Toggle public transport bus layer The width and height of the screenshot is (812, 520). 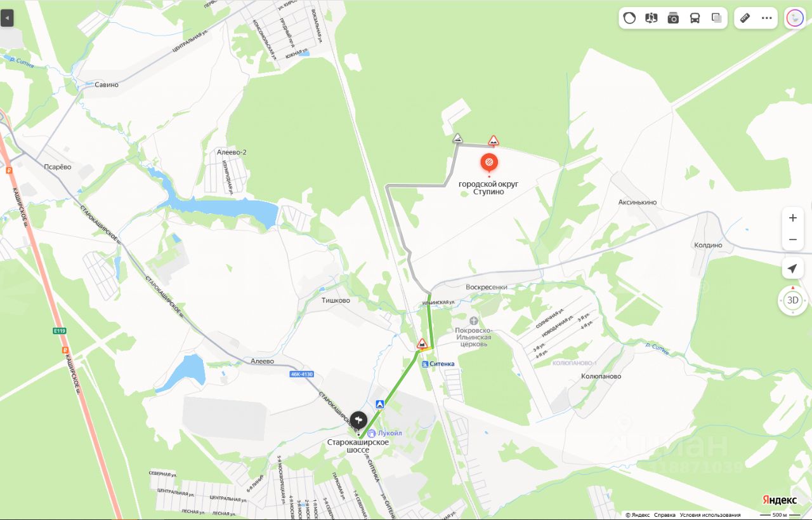point(695,18)
